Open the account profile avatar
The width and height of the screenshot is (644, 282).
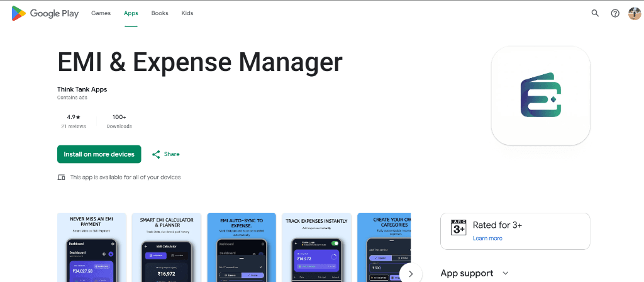[x=635, y=13]
